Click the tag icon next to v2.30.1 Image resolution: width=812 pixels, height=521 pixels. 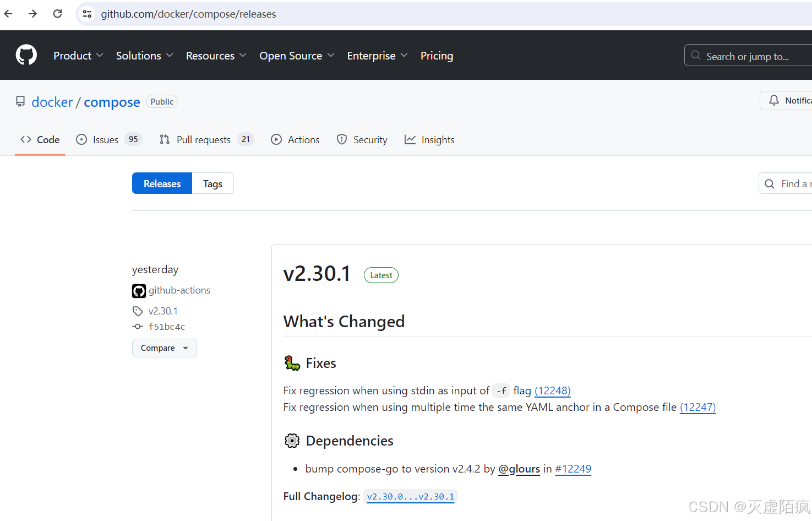coord(138,311)
